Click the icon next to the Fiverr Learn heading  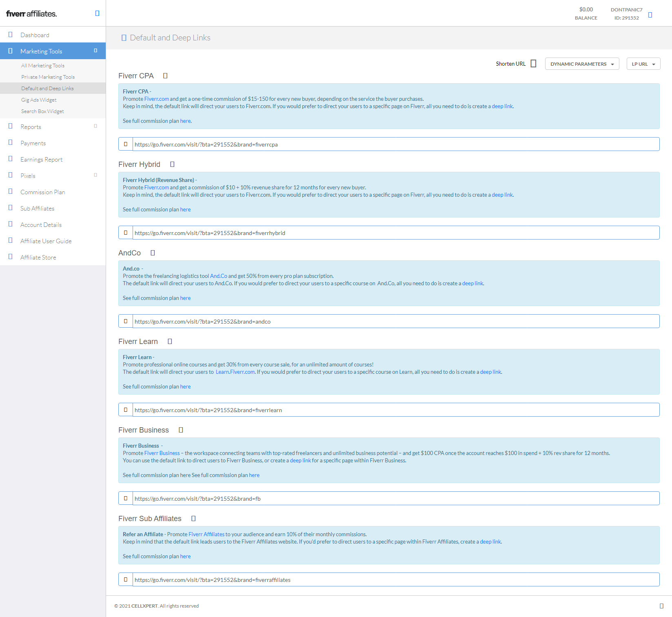click(170, 342)
